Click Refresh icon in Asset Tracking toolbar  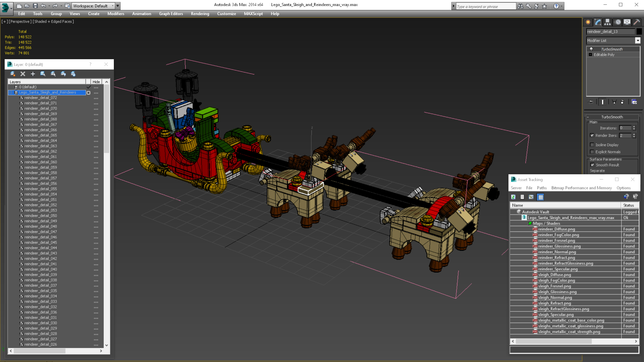pyautogui.click(x=513, y=197)
